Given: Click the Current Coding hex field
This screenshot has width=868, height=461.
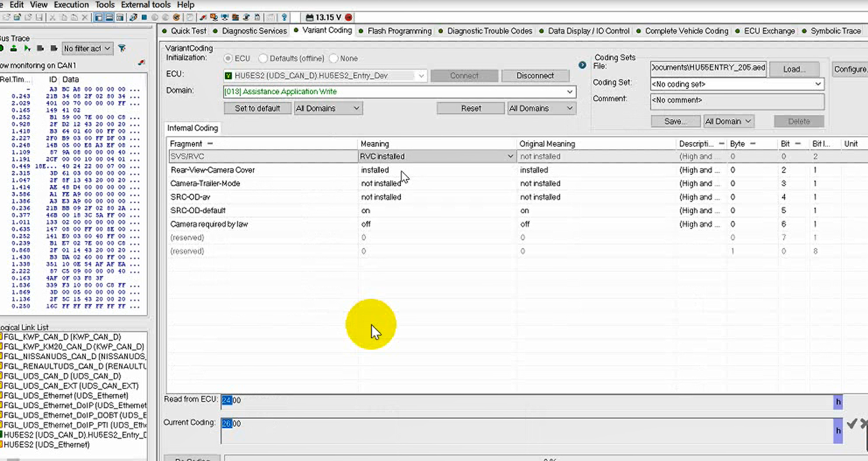Looking at the screenshot, I should pos(527,431).
